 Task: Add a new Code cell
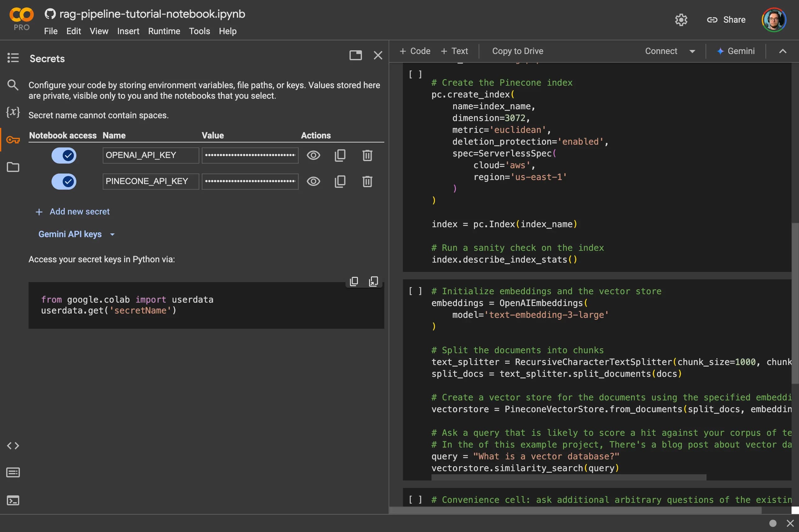(x=415, y=51)
